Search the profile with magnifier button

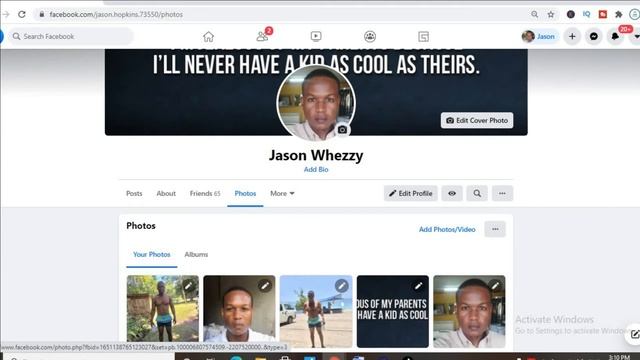click(477, 193)
